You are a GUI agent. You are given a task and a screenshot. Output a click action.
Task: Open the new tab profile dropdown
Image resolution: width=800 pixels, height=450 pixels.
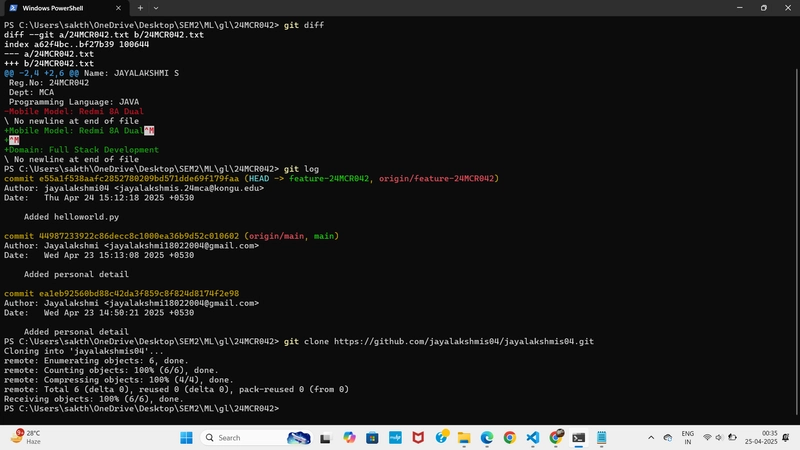[156, 8]
